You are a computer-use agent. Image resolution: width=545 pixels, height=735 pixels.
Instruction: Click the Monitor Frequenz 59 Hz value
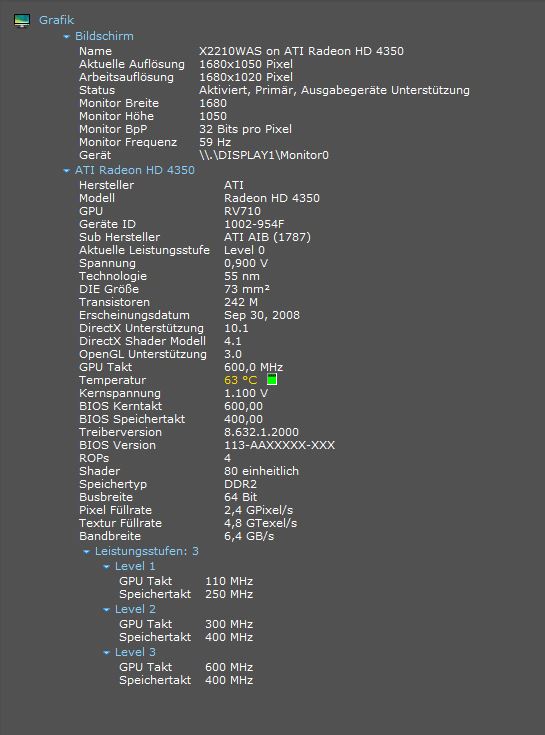215,142
